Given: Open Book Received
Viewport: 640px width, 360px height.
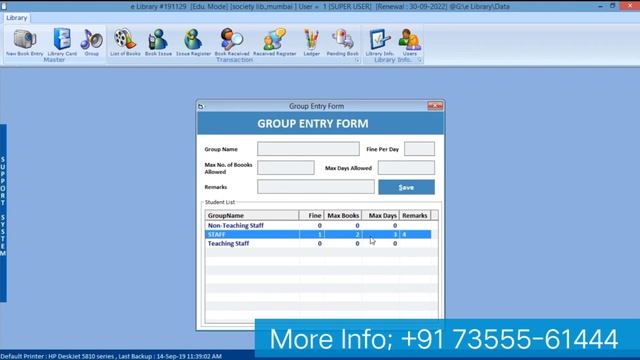Looking at the screenshot, I should pos(231,42).
